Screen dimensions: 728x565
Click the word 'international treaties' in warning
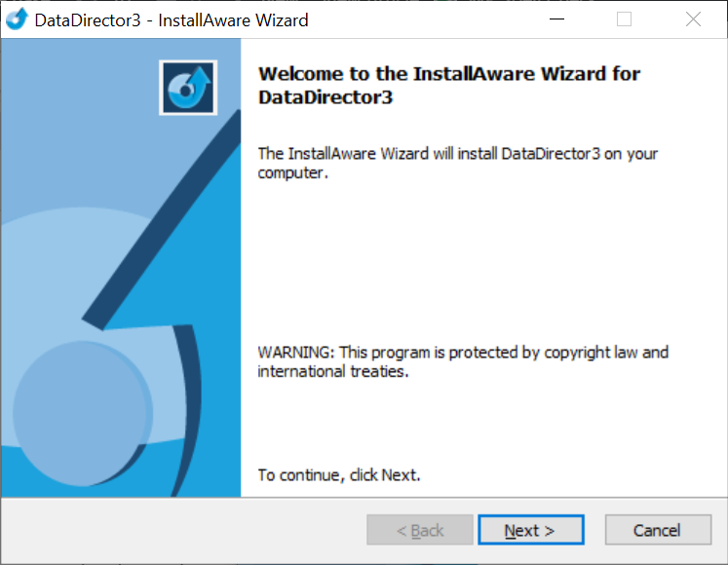point(333,371)
